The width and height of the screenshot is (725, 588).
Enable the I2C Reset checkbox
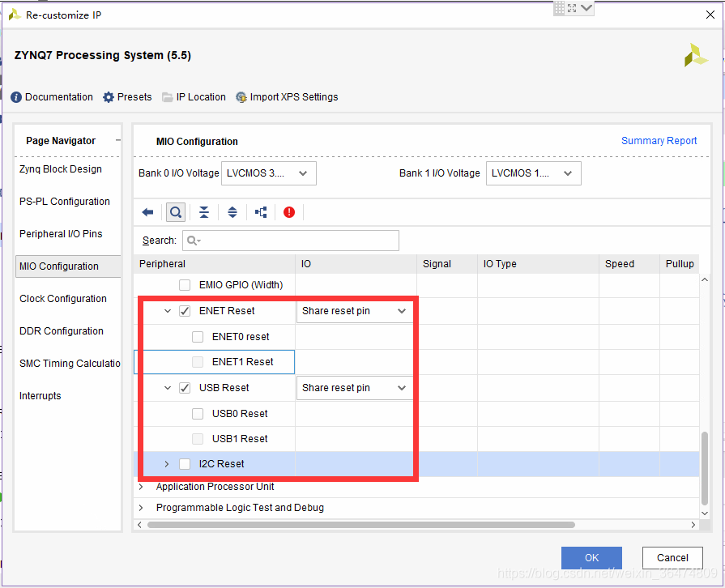coord(185,463)
